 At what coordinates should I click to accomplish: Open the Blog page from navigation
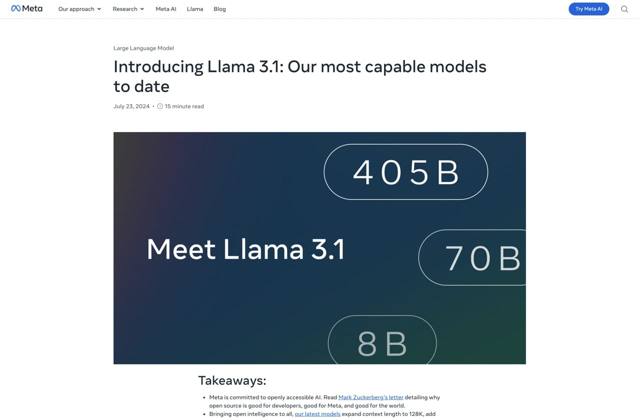[220, 9]
